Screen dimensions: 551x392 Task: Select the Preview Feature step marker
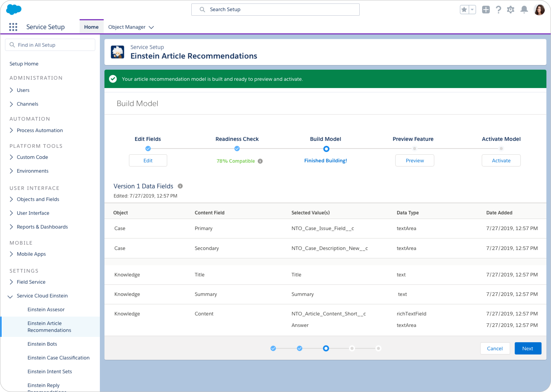(414, 149)
